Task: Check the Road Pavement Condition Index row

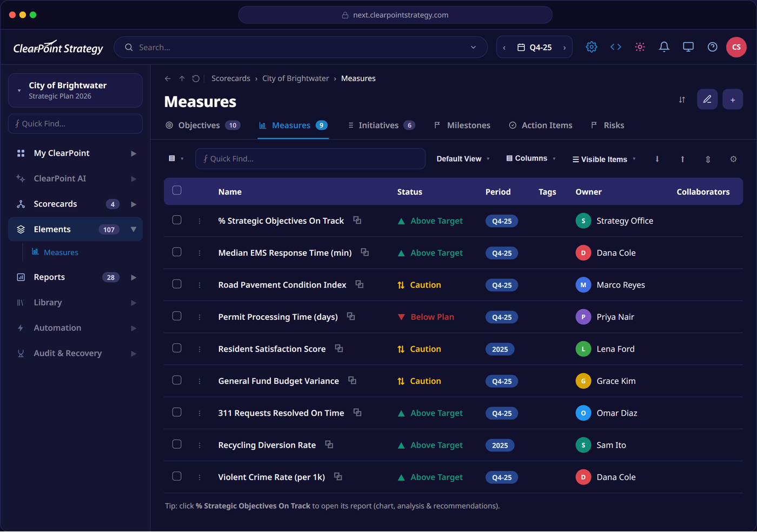Action: (x=177, y=284)
